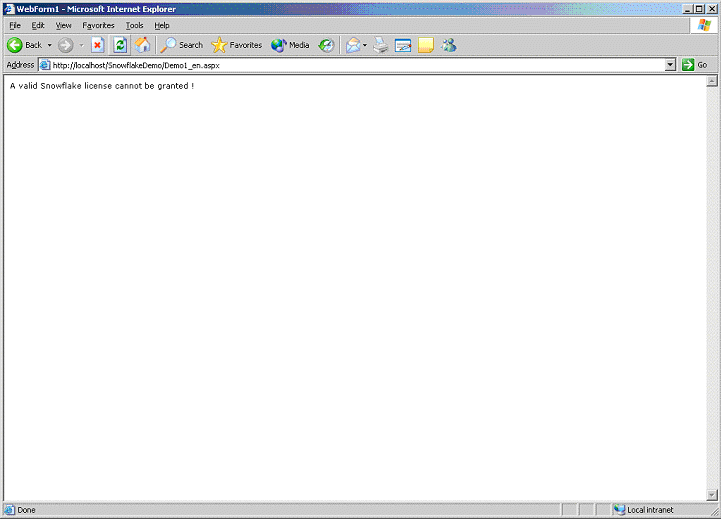Open the Favorites menu
721x519 pixels.
point(98,25)
